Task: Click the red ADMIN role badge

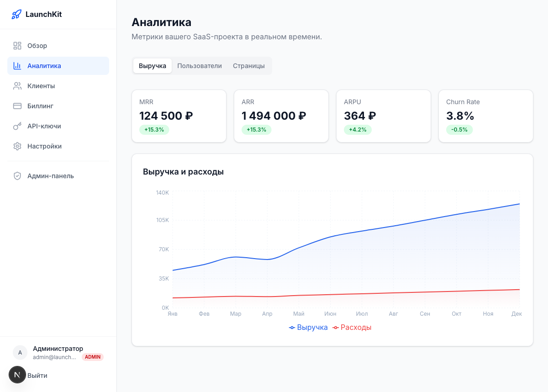Action: 93,357
